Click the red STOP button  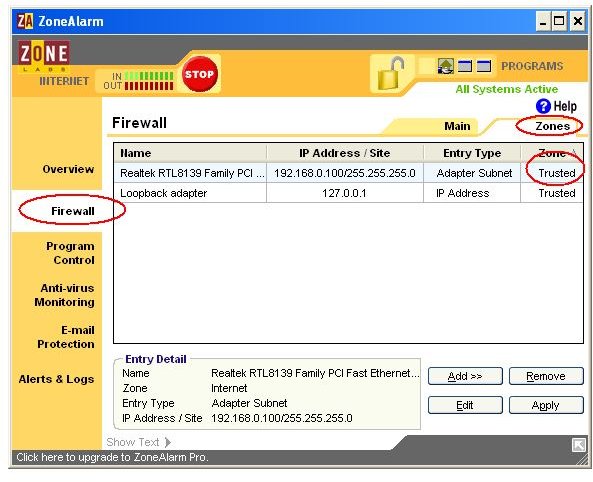[x=199, y=74]
